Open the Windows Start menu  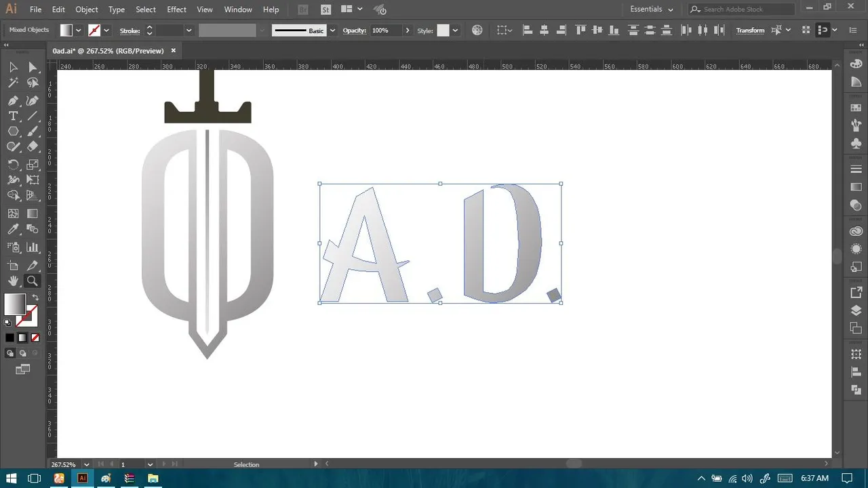tap(12, 479)
